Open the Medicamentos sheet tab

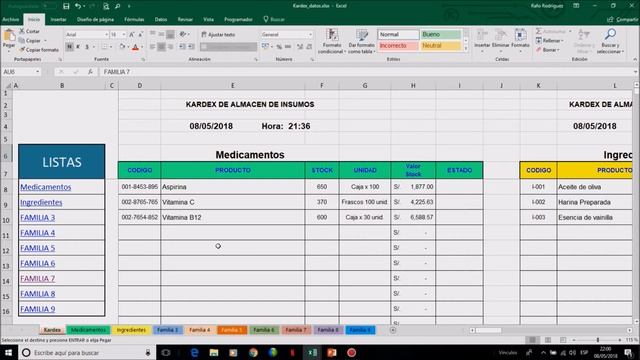click(88, 330)
